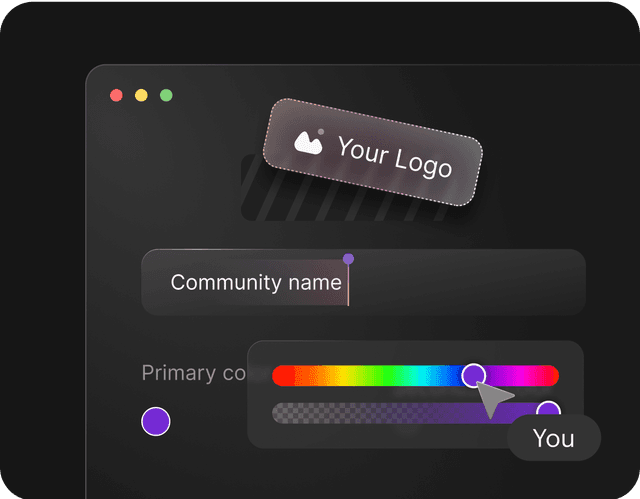640x499 pixels.
Task: Select the purple primary color swatch
Action: click(156, 421)
